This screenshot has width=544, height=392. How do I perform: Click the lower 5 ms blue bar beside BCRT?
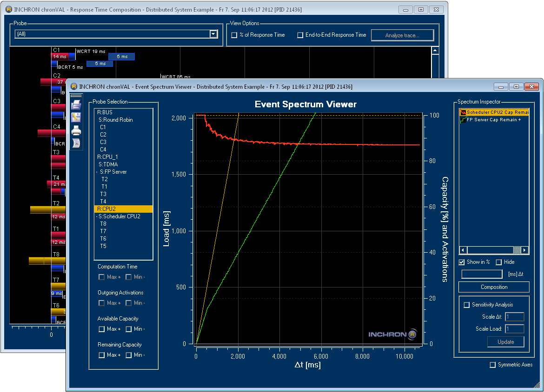pos(100,64)
